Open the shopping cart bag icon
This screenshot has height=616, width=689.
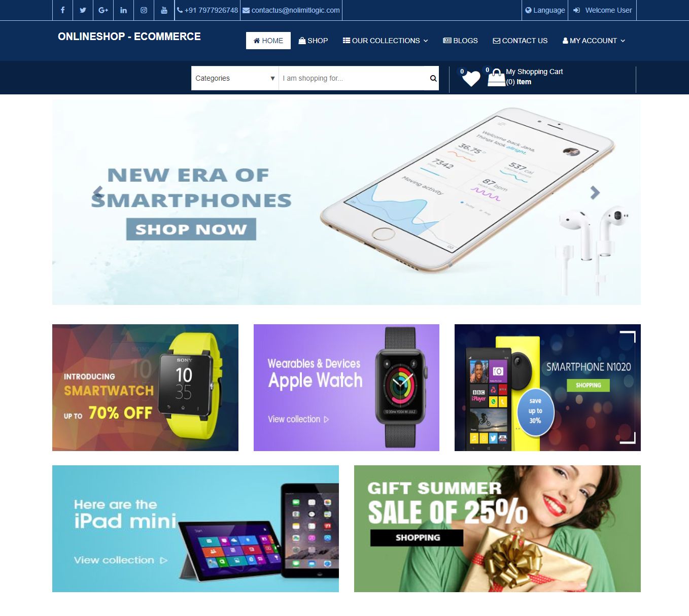496,77
